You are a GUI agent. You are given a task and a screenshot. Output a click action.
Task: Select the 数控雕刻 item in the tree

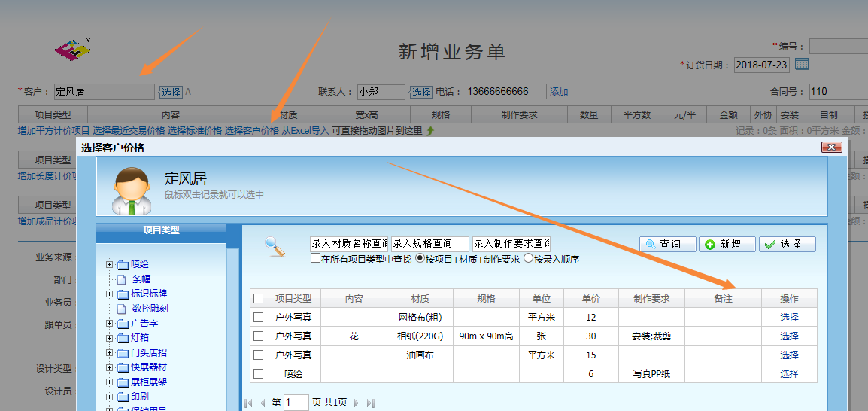click(x=150, y=309)
